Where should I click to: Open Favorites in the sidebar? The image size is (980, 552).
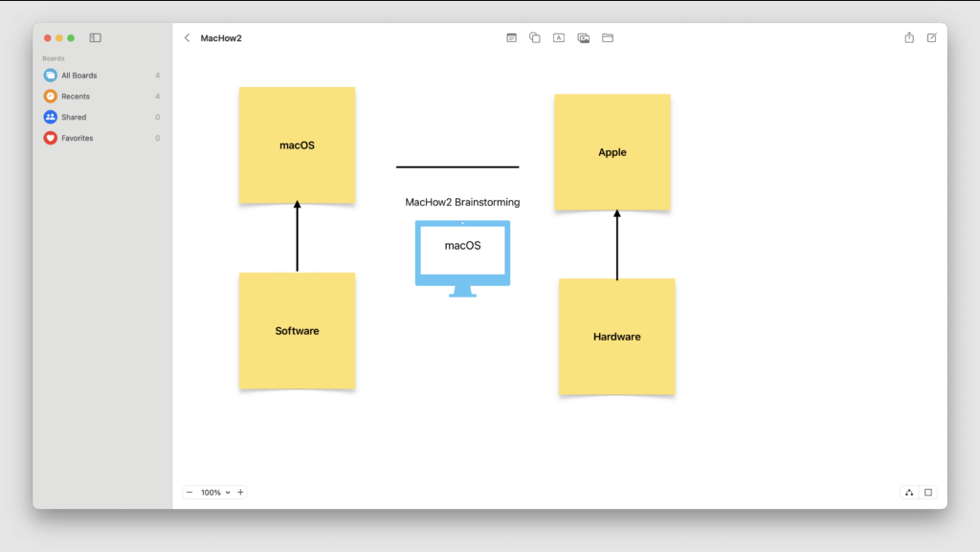coord(78,139)
